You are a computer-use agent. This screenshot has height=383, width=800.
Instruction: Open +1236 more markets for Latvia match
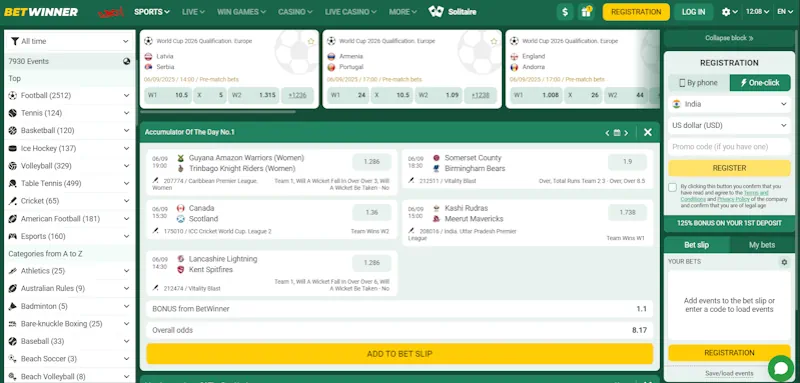[297, 95]
